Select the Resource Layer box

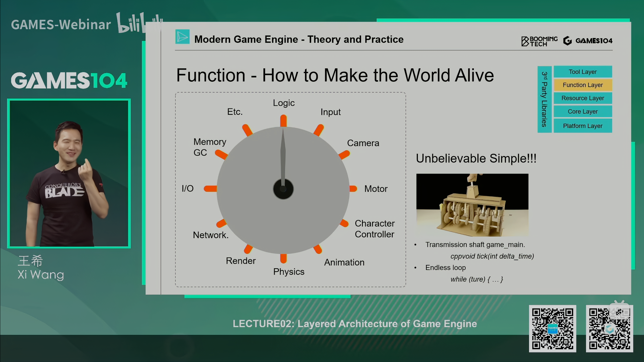[x=583, y=98]
